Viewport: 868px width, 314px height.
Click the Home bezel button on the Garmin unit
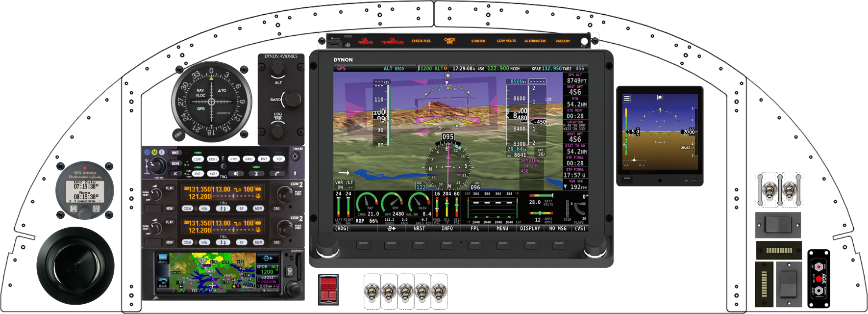pos(290,270)
